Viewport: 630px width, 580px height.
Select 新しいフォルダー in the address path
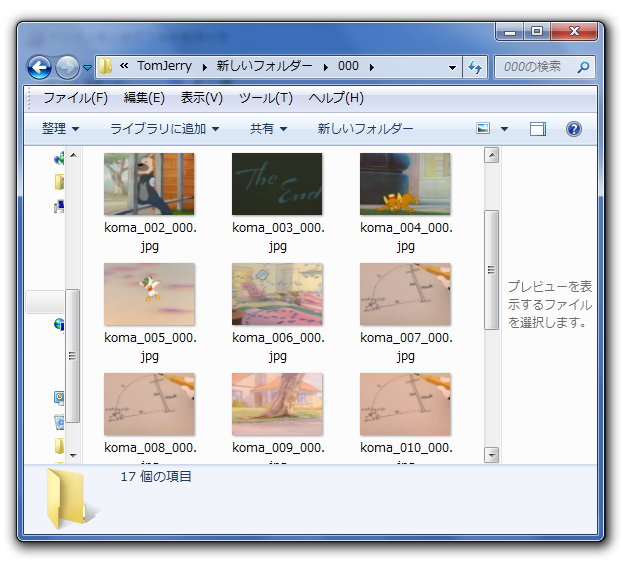click(x=264, y=66)
